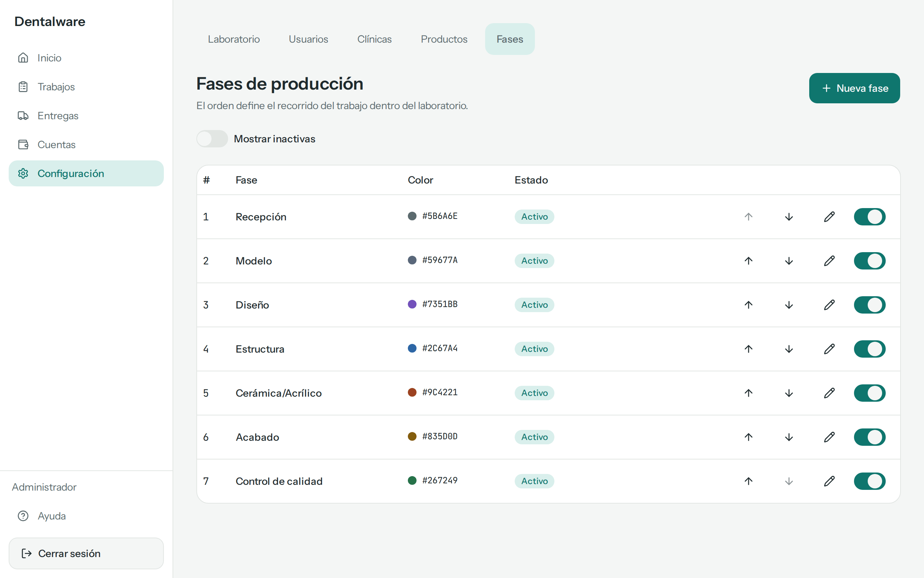This screenshot has height=578, width=924.
Task: Move Diseño phase up
Action: coord(748,305)
